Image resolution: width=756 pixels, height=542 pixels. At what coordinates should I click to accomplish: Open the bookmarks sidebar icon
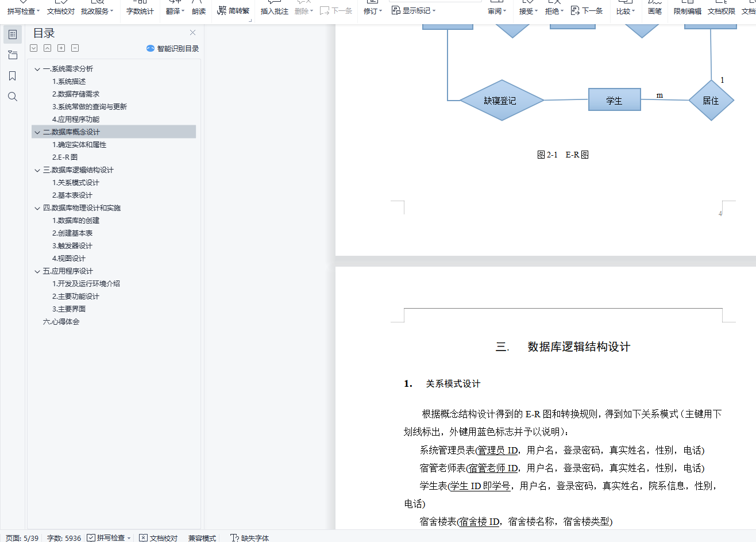coord(13,76)
